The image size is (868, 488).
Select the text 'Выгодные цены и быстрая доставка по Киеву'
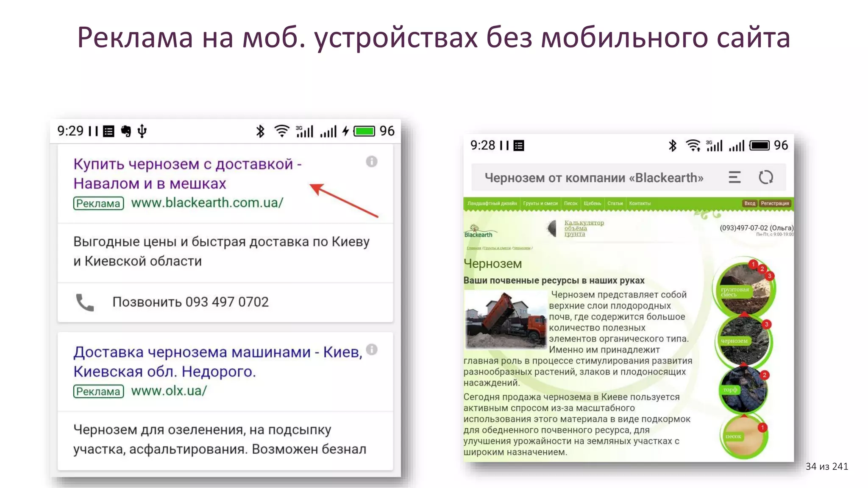[x=221, y=241]
